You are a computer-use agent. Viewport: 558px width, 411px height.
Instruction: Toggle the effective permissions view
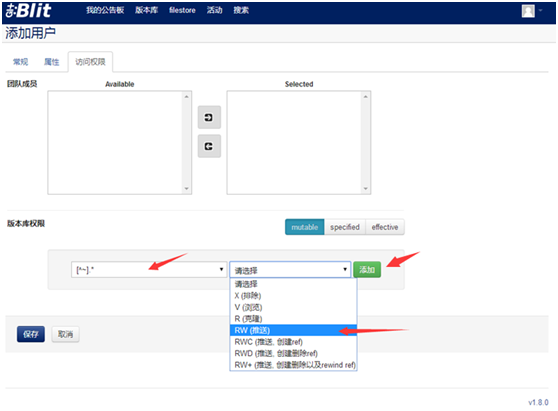(385, 227)
